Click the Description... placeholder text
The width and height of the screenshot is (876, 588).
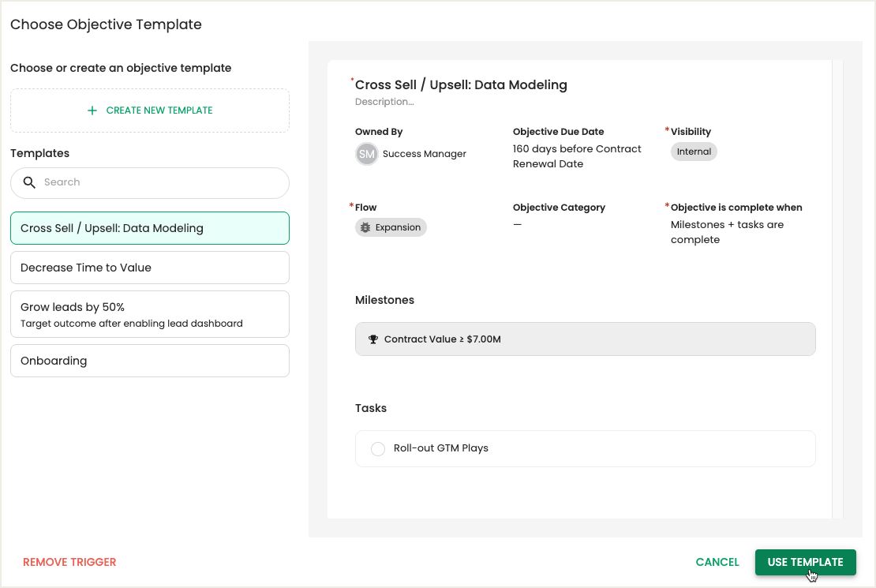tap(384, 102)
